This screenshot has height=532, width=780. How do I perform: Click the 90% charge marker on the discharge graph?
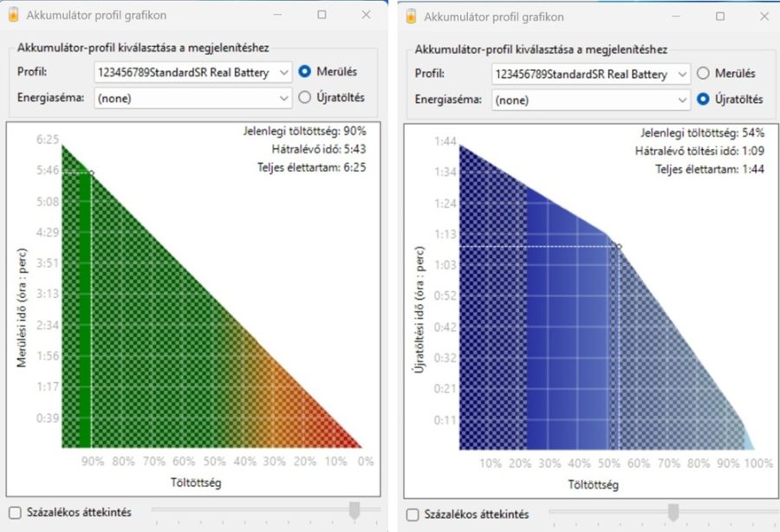pyautogui.click(x=91, y=173)
